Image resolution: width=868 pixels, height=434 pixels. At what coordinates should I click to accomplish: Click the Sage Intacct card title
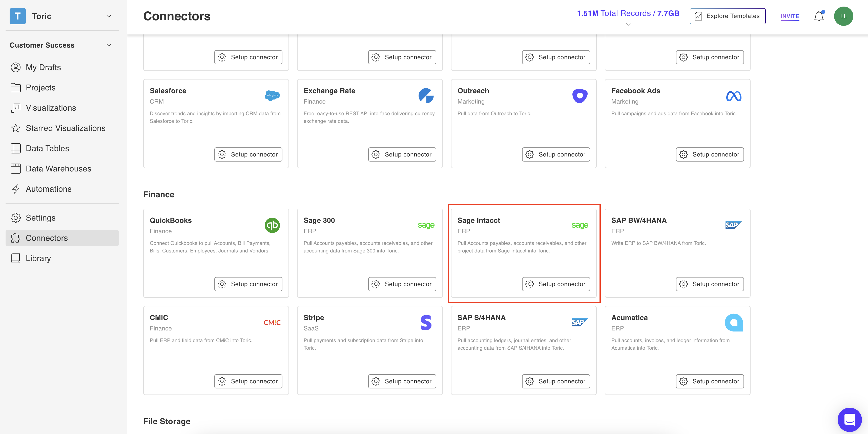click(479, 221)
